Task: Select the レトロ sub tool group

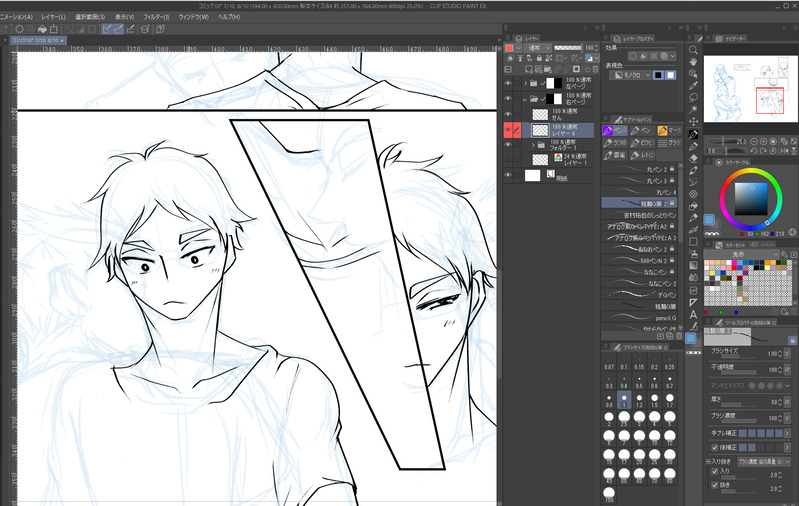Action: tap(643, 155)
